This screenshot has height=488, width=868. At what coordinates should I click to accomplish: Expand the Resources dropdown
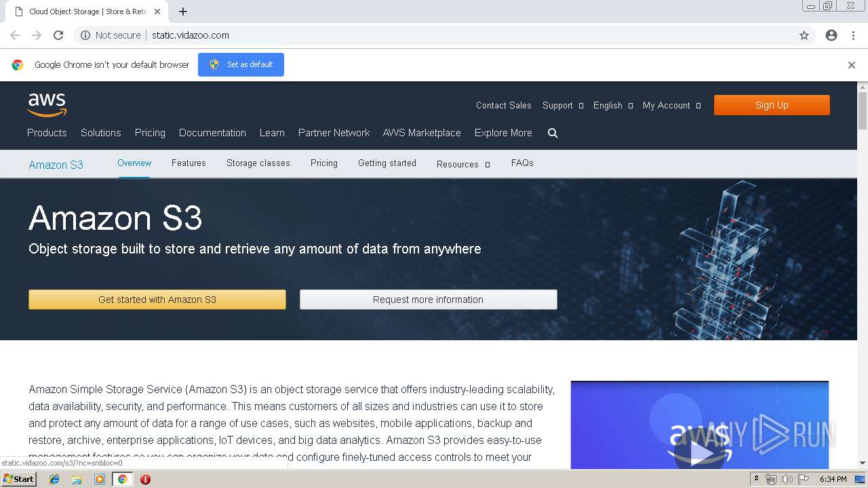(463, 164)
